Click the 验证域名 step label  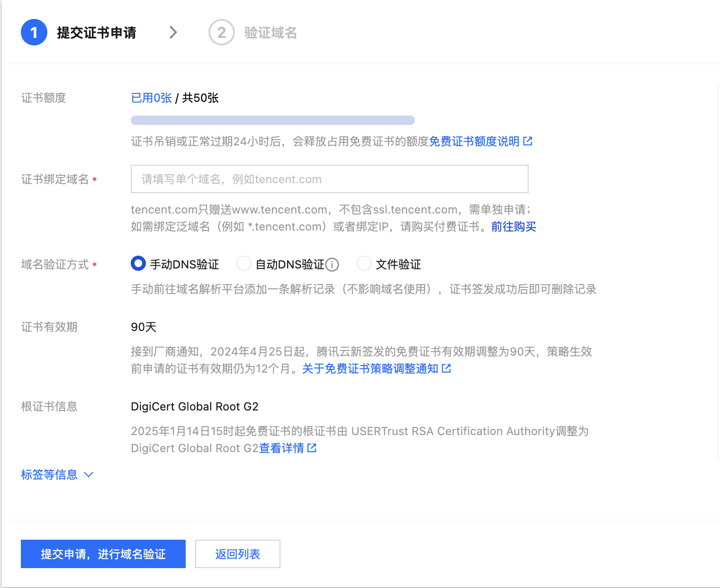click(270, 33)
